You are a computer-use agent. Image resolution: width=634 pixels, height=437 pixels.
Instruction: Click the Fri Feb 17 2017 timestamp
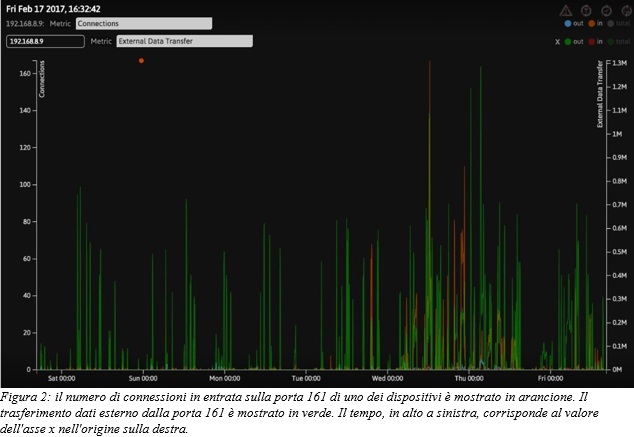[53, 8]
